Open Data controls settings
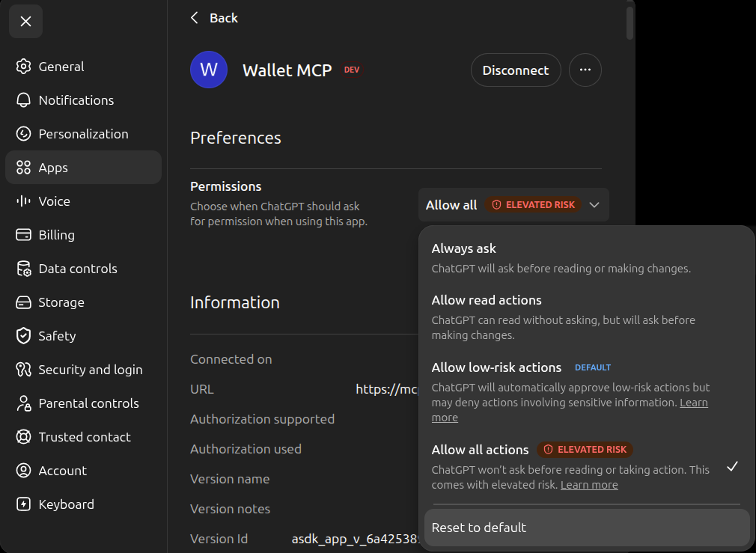Viewport: 756px width, 553px height. 83,269
